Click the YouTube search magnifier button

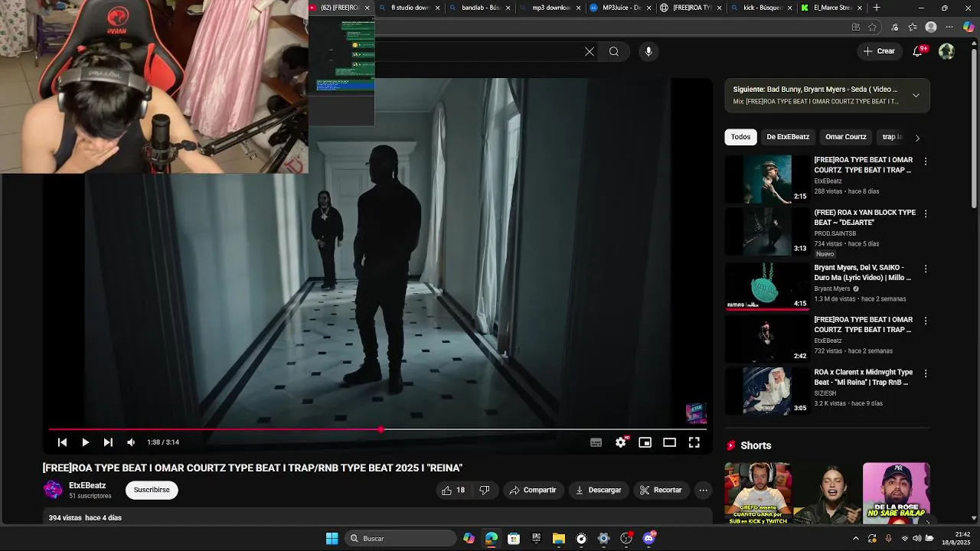click(614, 51)
